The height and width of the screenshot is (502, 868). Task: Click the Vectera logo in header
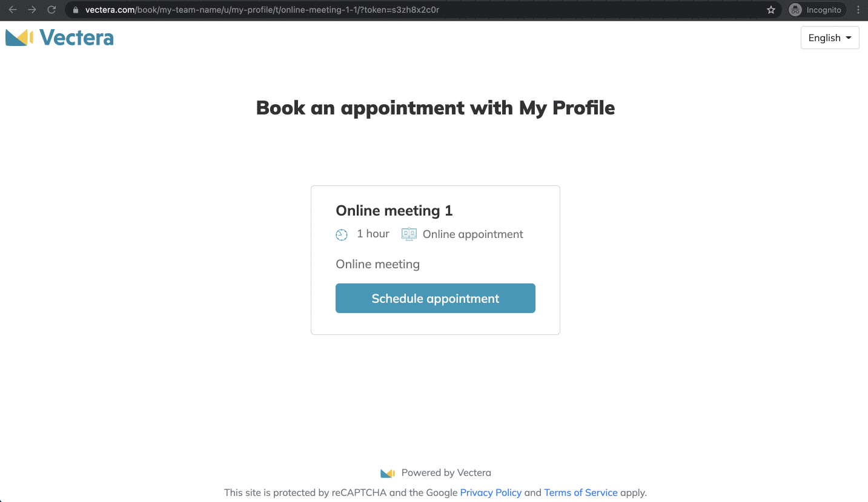(x=59, y=38)
